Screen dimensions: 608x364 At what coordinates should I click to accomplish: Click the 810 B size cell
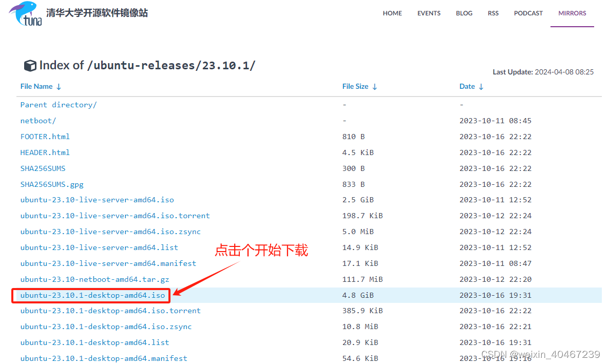tap(353, 137)
